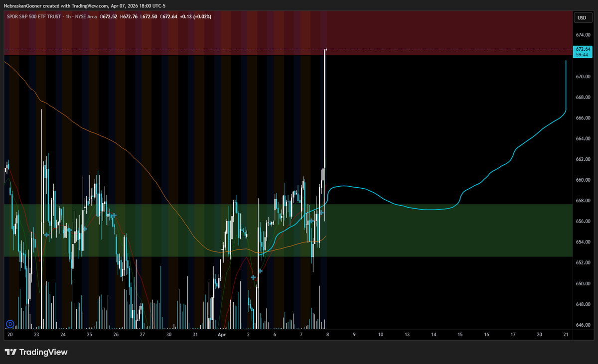This screenshot has height=364, width=598.
Task: Click the dividend D icon at chart bottom-left
Action: (x=9, y=324)
